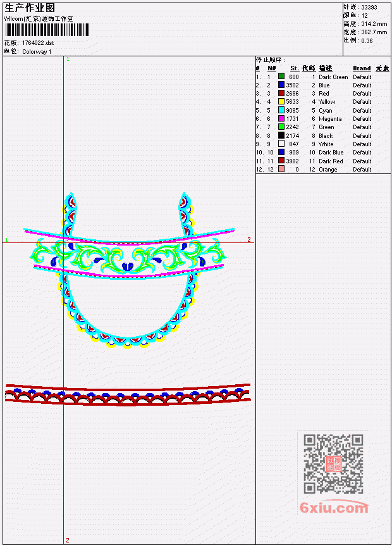
Task: Click the "生产作业图" title
Action: [30, 8]
